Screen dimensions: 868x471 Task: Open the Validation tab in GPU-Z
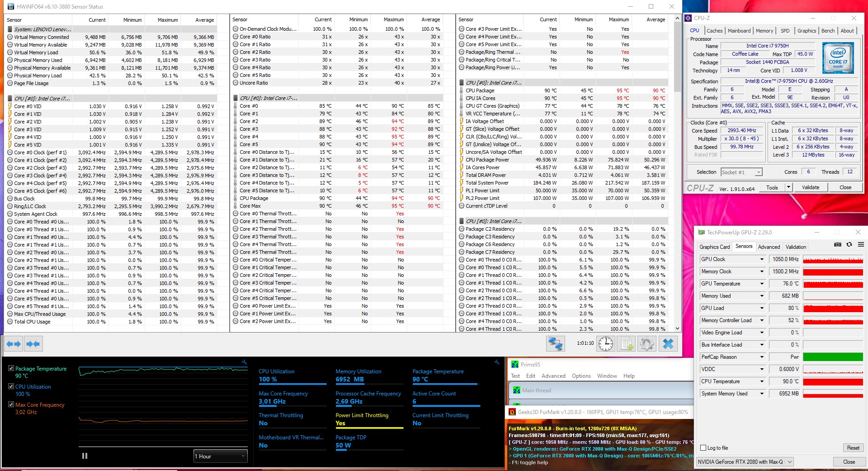(796, 247)
